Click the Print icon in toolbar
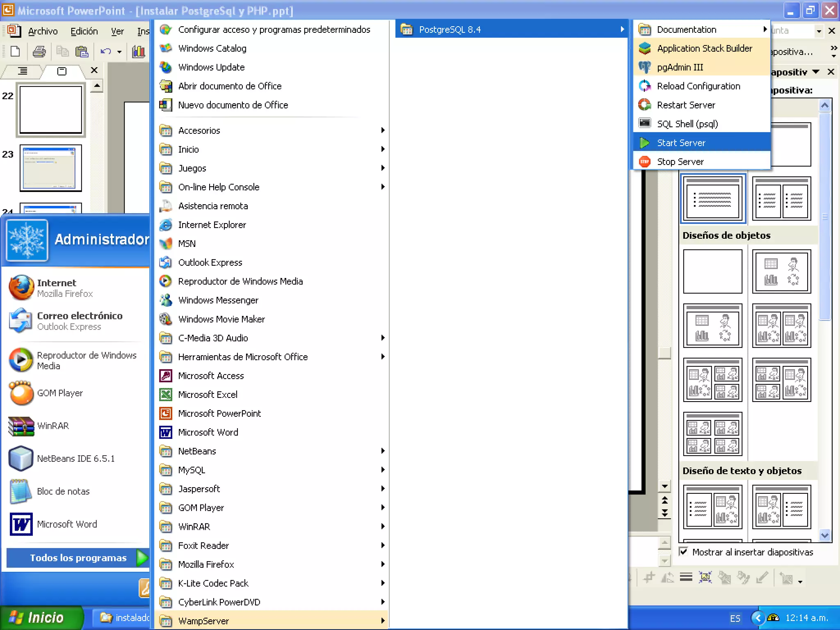This screenshot has height=630, width=840. pos(39,52)
